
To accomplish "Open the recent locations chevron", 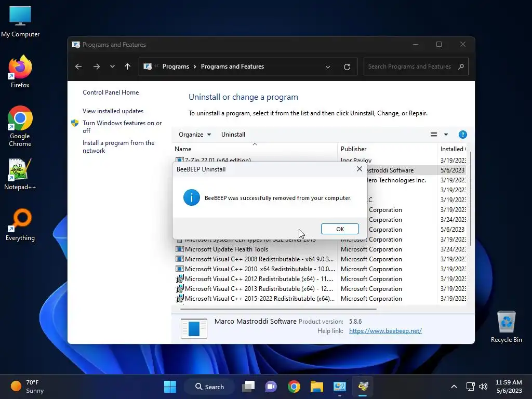I will click(112, 66).
